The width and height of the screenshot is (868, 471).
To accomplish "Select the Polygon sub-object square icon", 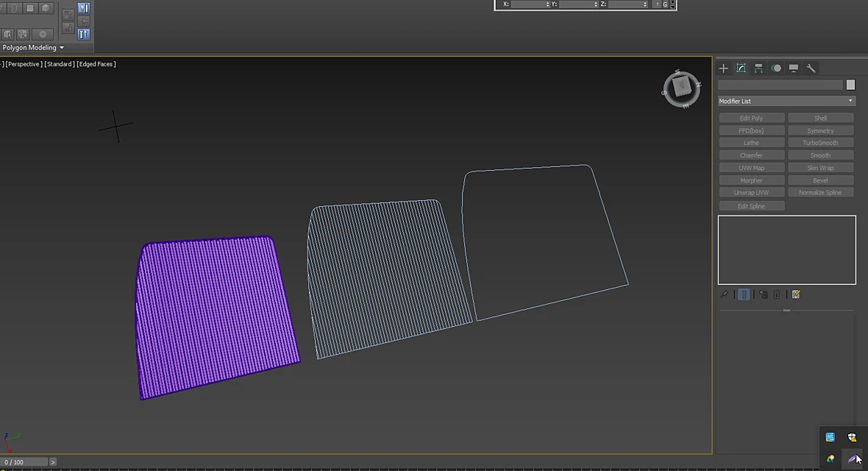I will pyautogui.click(x=30, y=8).
